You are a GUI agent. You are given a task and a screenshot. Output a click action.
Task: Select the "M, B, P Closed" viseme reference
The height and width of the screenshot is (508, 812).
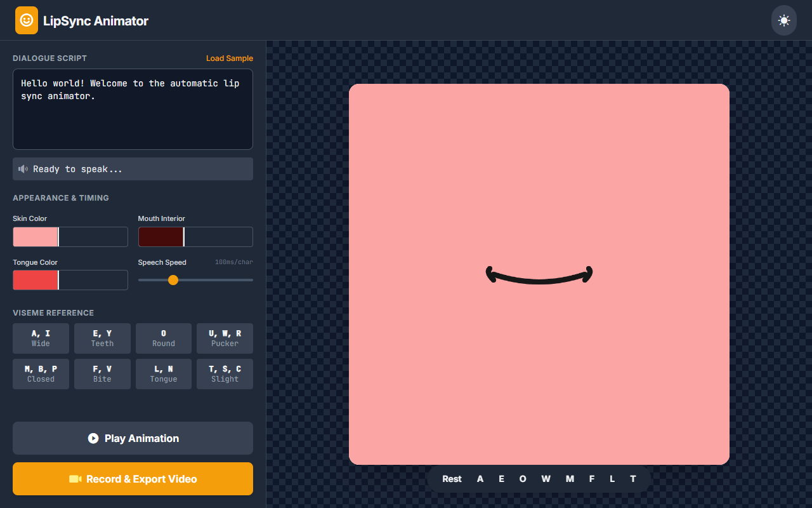41,373
